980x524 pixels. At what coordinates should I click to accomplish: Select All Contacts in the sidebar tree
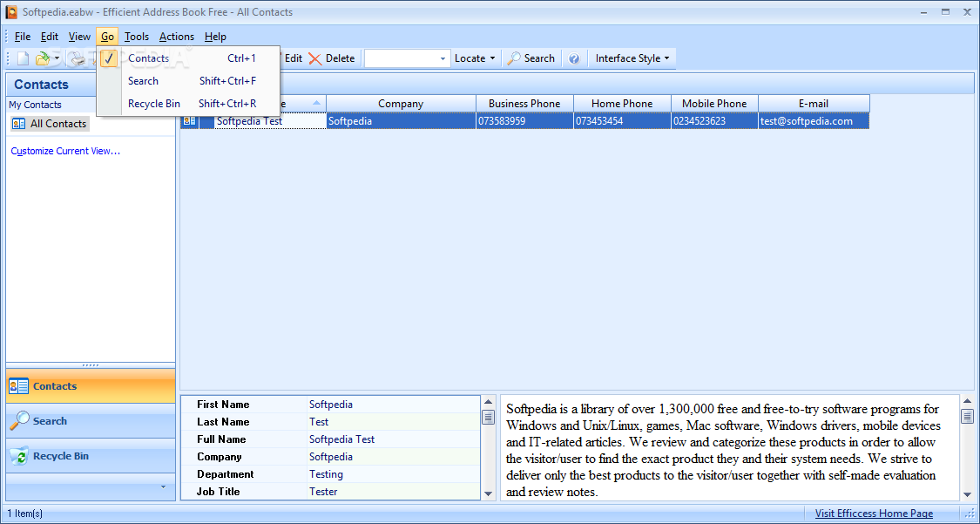pyautogui.click(x=50, y=123)
